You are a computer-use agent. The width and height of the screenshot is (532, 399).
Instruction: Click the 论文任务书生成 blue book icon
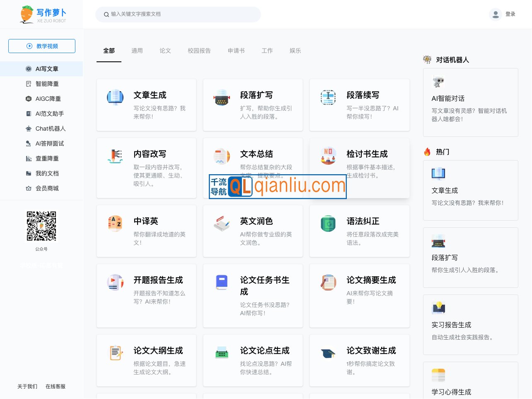(222, 282)
